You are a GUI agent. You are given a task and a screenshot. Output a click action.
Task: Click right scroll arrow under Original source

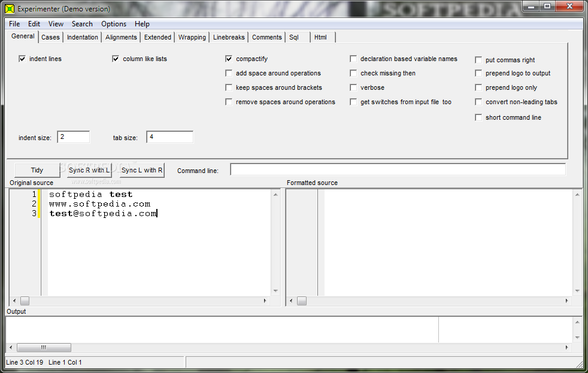point(265,301)
